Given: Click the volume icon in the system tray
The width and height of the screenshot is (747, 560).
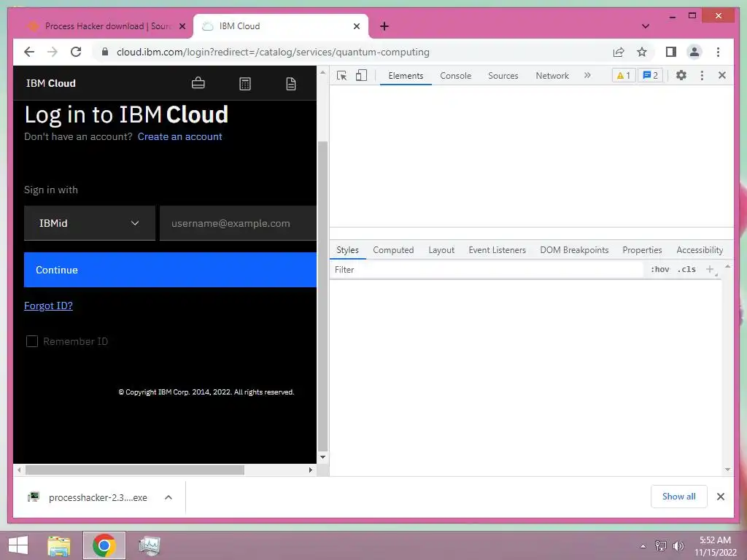Looking at the screenshot, I should (x=678, y=546).
